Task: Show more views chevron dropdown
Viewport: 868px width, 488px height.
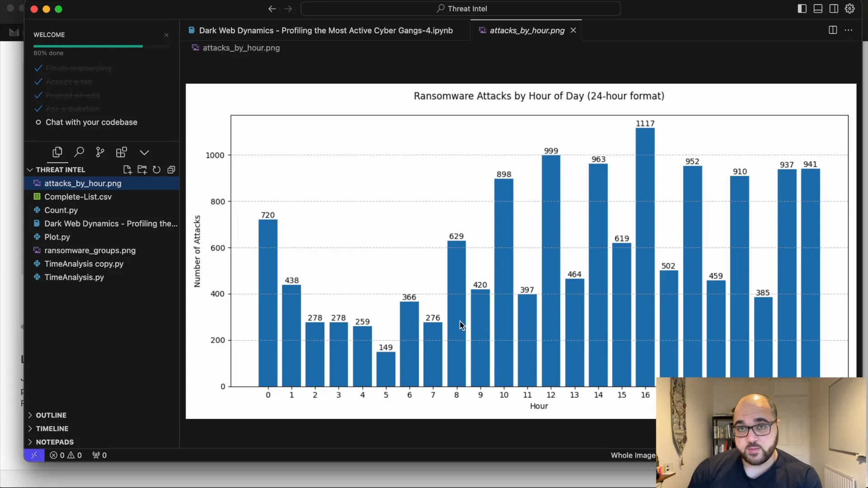Action: click(x=144, y=152)
